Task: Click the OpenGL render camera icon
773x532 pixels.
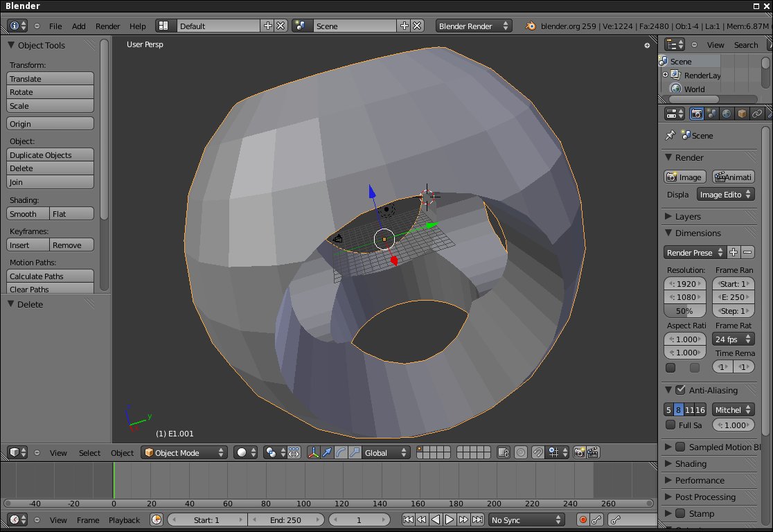Action: [x=579, y=452]
